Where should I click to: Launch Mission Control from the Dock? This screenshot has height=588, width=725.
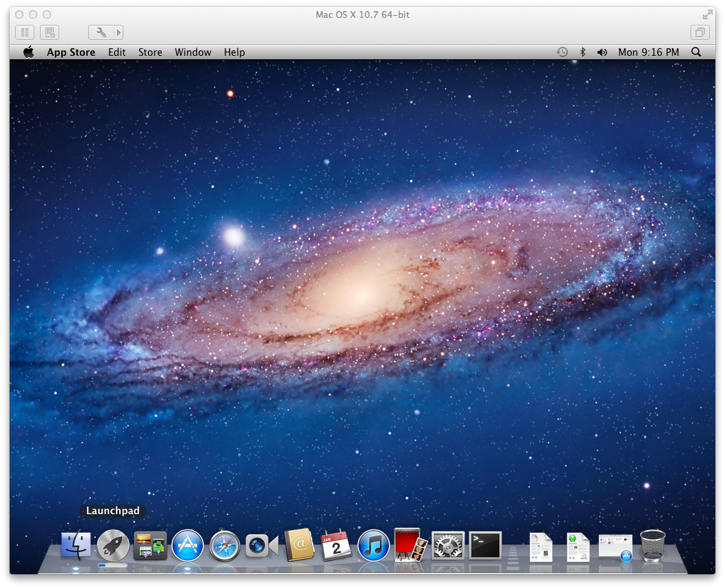[x=150, y=545]
